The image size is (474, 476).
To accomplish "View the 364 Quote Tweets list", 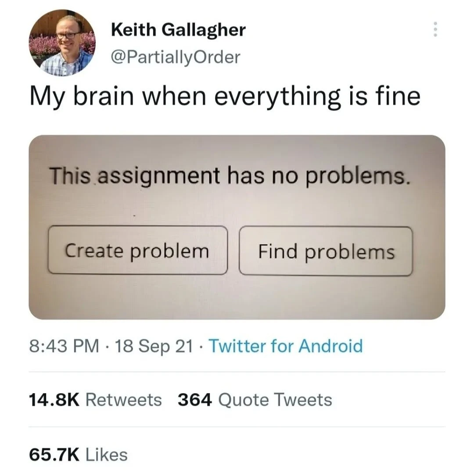I will click(x=255, y=400).
